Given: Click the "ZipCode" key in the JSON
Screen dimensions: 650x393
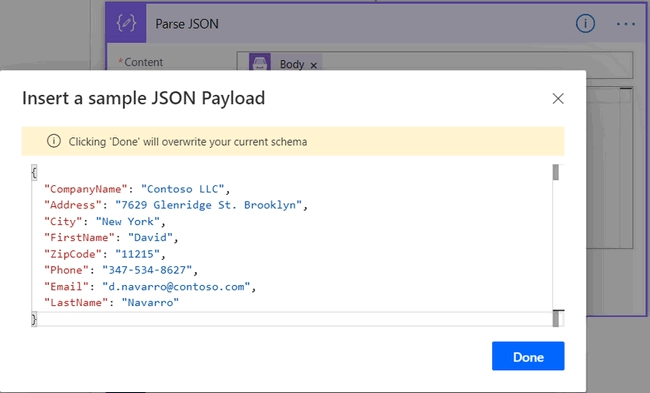Looking at the screenshot, I should click(73, 254).
